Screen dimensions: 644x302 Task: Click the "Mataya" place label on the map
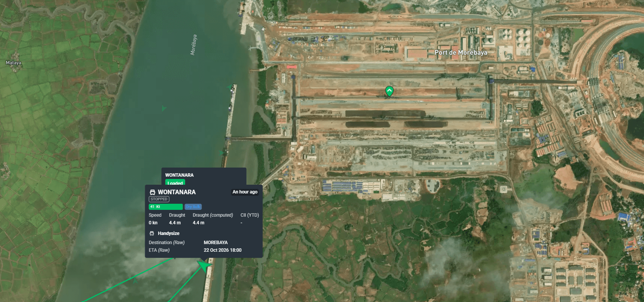coord(13,63)
